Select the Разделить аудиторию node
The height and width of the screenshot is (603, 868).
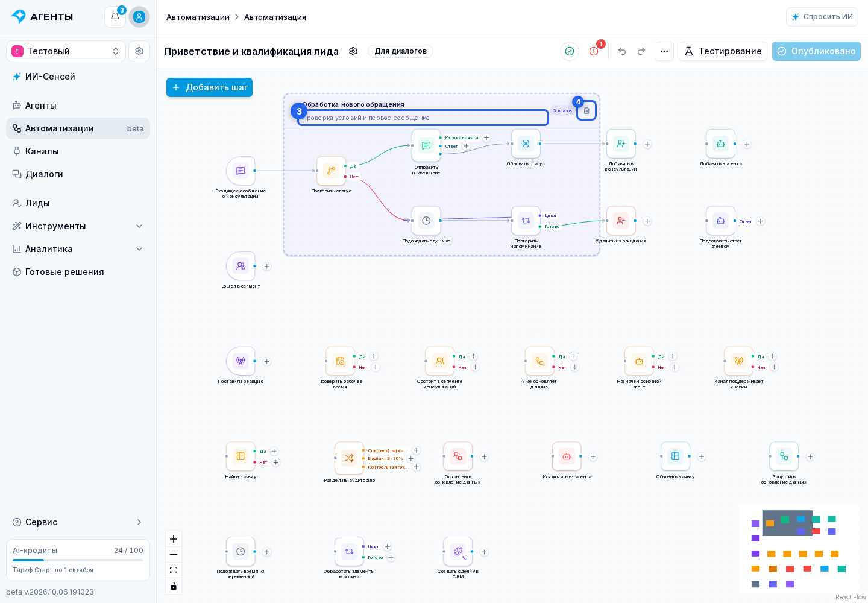click(x=349, y=458)
